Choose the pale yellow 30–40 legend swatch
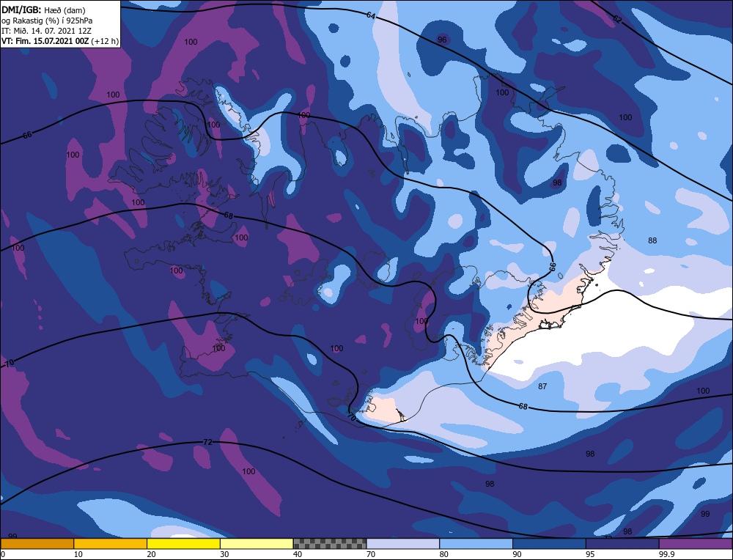 257,543
